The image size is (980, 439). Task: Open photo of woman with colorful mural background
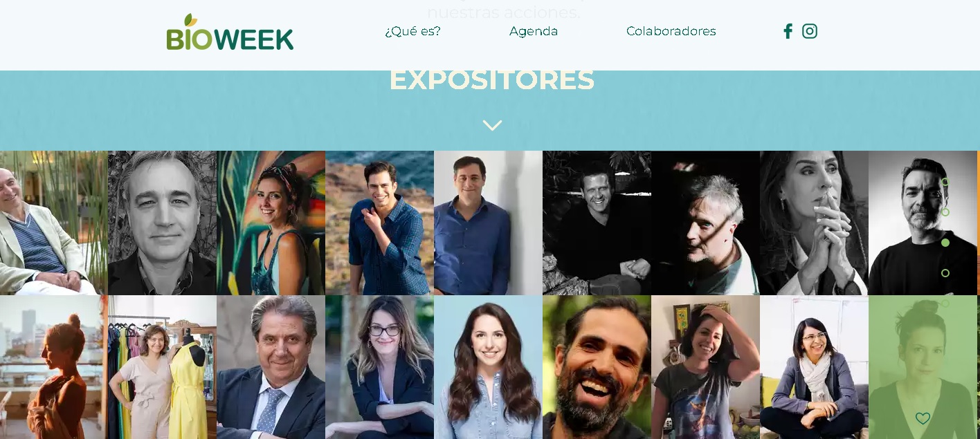click(x=271, y=223)
